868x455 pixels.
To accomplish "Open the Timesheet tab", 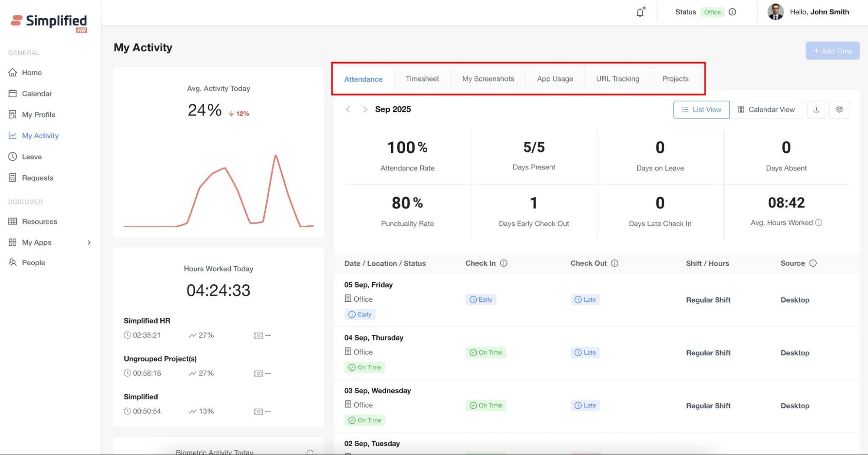I will click(422, 79).
